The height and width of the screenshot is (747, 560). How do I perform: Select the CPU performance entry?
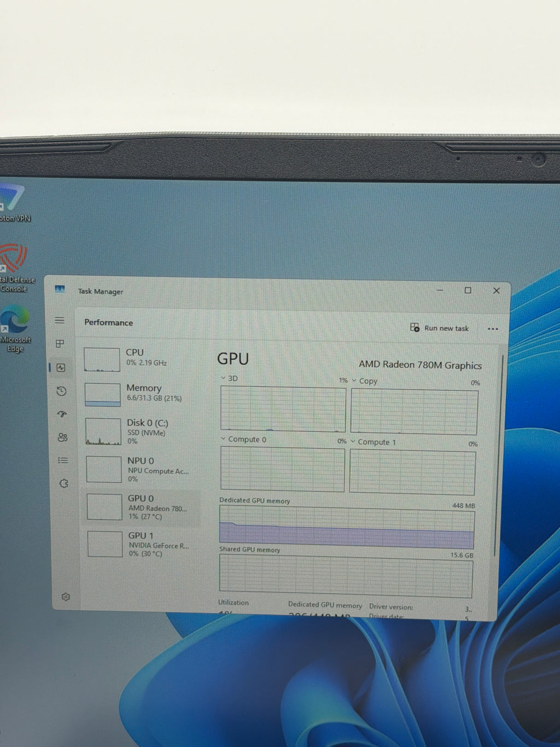(141, 358)
